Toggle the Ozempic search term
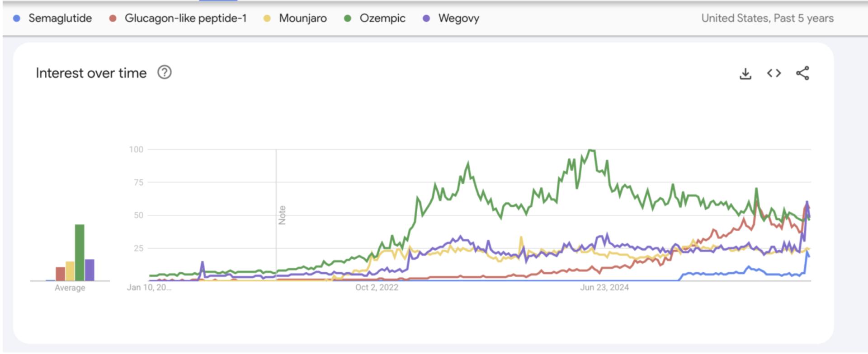This screenshot has width=868, height=354. (382, 18)
